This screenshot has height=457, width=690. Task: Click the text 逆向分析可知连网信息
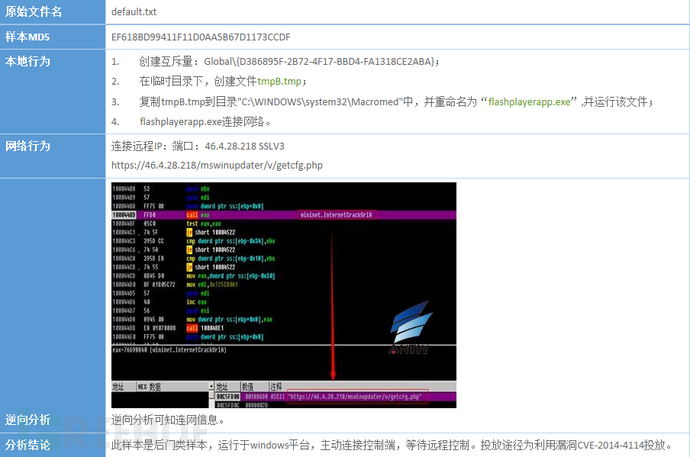(168, 420)
